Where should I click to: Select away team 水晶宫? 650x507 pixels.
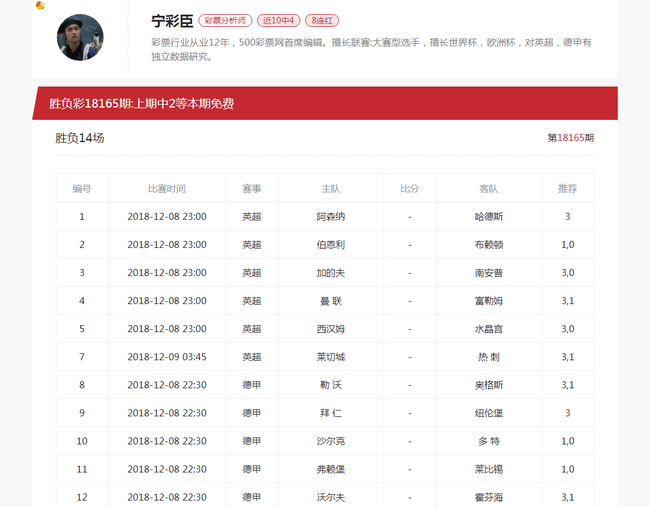coord(489,329)
